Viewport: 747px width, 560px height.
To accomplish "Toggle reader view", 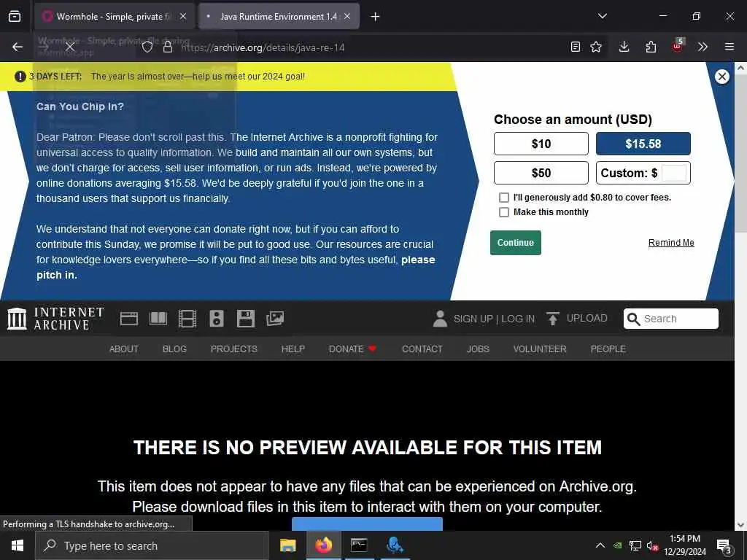I will click(x=576, y=47).
